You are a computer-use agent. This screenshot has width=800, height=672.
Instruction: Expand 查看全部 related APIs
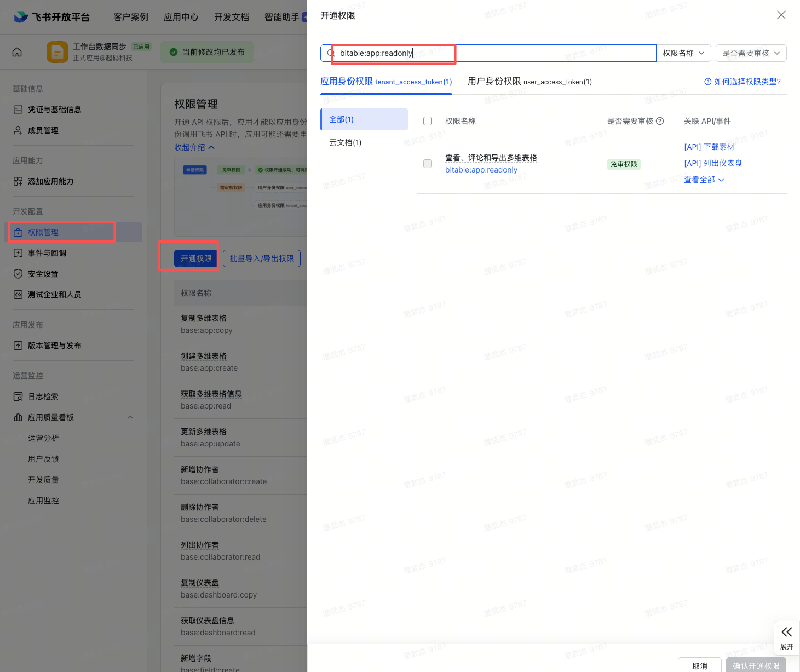pos(704,180)
